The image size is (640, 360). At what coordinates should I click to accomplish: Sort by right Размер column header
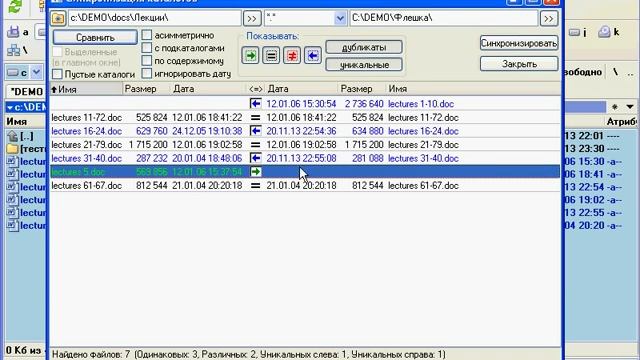362,89
